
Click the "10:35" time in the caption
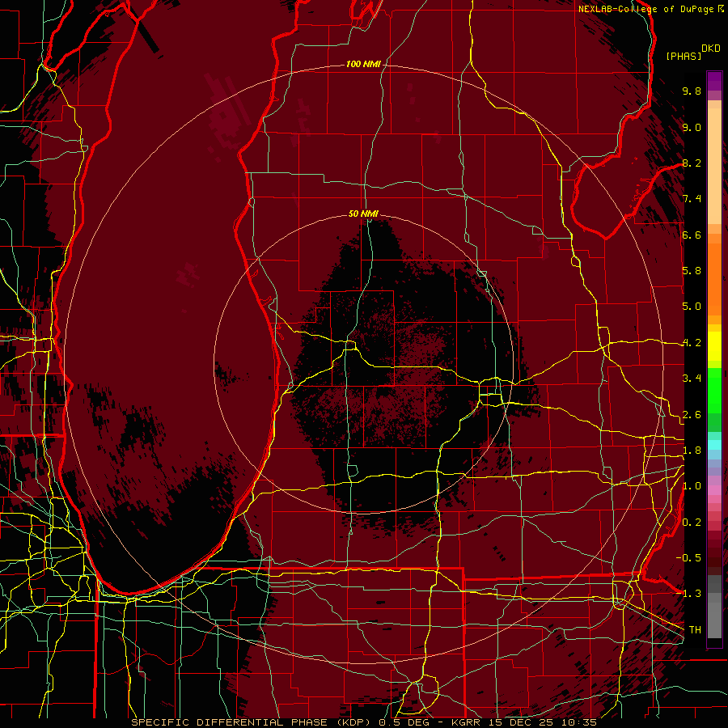[x=578, y=722]
